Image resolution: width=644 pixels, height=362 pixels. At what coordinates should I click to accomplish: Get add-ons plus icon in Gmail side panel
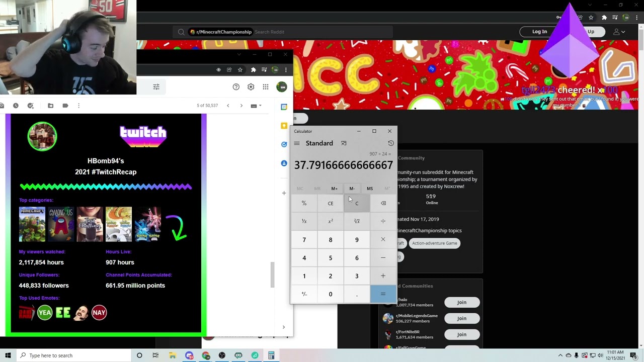(284, 193)
